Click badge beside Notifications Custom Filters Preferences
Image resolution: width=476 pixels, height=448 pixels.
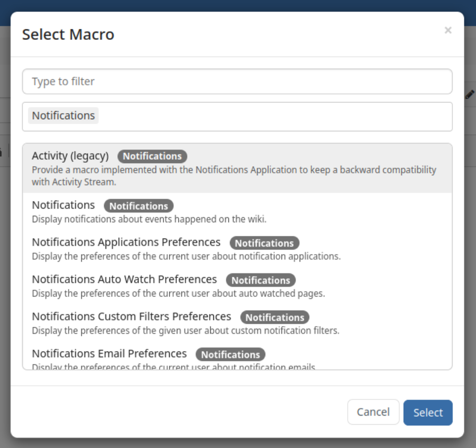275,317
